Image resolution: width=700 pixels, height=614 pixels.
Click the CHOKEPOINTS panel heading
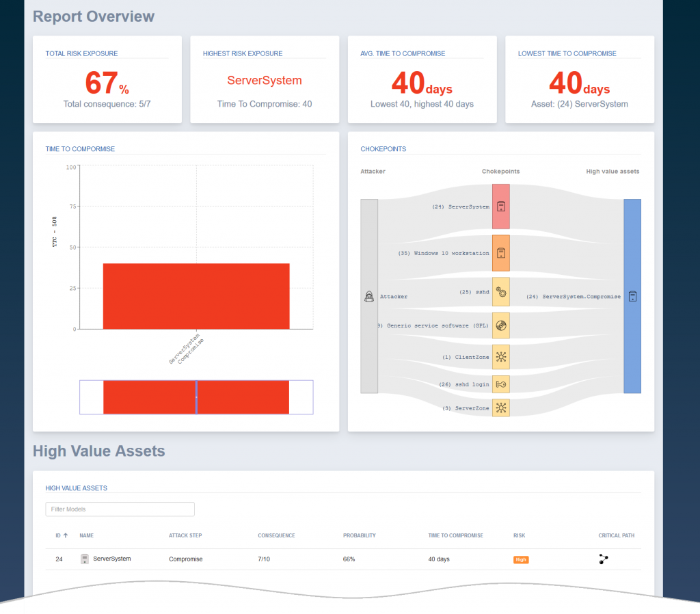coord(383,148)
